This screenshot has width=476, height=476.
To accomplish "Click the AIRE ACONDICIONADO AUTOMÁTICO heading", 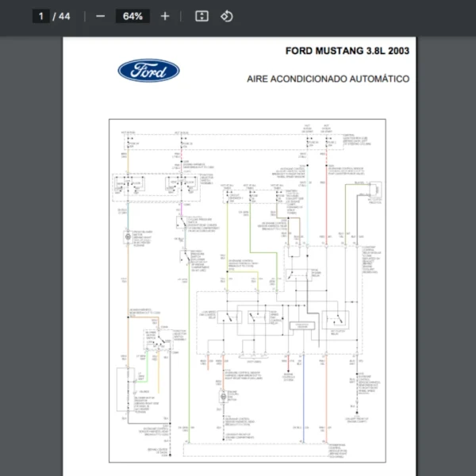I will tap(328, 79).
